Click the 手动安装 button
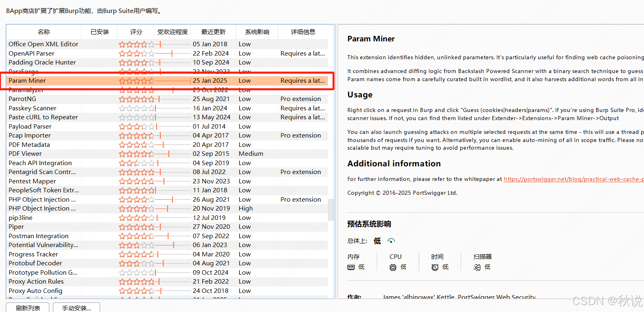Image resolution: width=644 pixels, height=312 pixels. (x=76, y=308)
